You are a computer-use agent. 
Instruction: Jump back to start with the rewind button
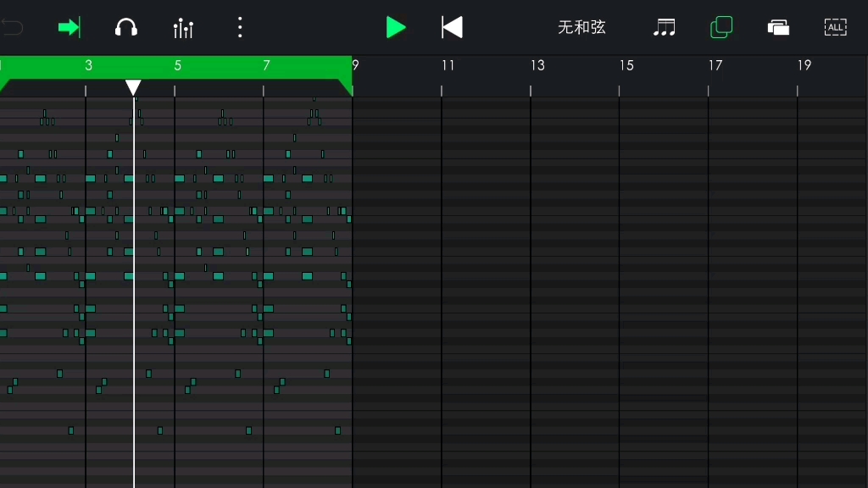[x=452, y=27]
